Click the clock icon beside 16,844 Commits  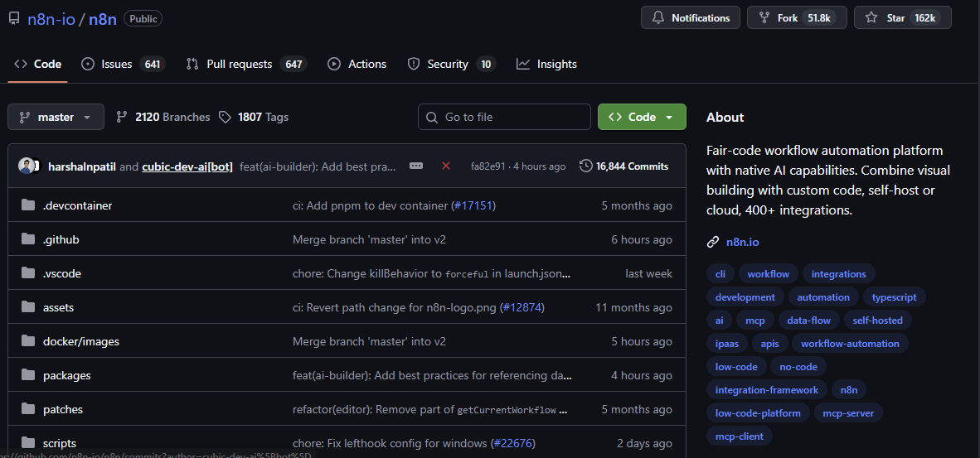(x=586, y=166)
